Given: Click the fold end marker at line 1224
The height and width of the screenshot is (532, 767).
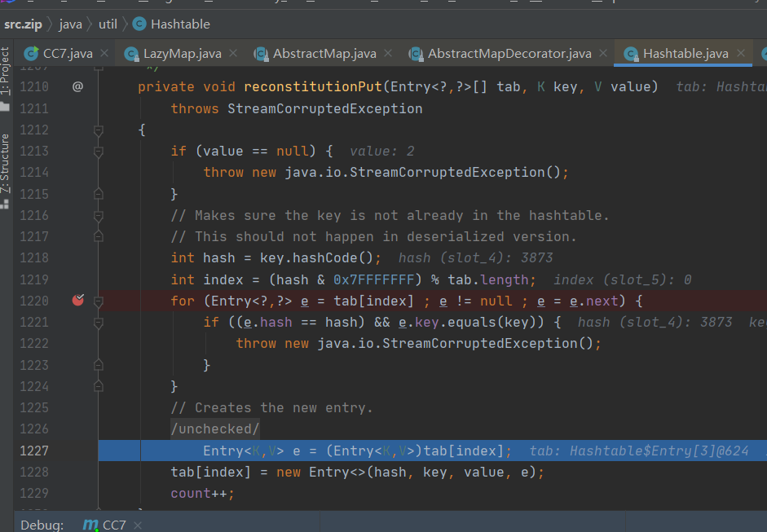Looking at the screenshot, I should click(x=99, y=387).
